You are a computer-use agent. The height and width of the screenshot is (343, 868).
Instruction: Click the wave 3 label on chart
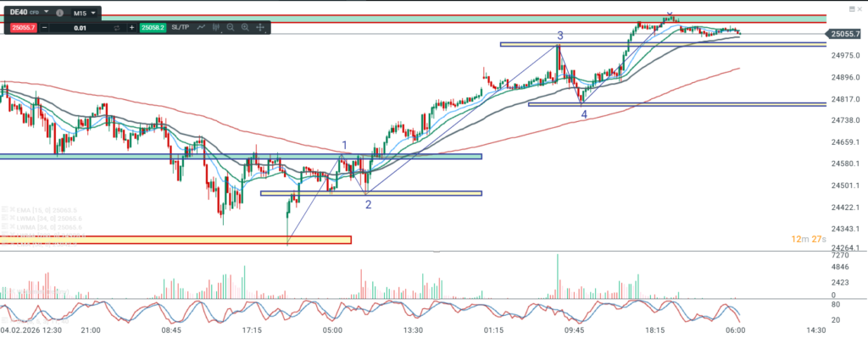560,36
